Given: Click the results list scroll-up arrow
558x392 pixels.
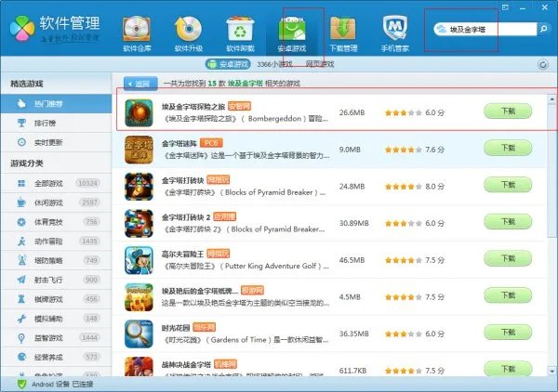Looking at the screenshot, I should [551, 98].
